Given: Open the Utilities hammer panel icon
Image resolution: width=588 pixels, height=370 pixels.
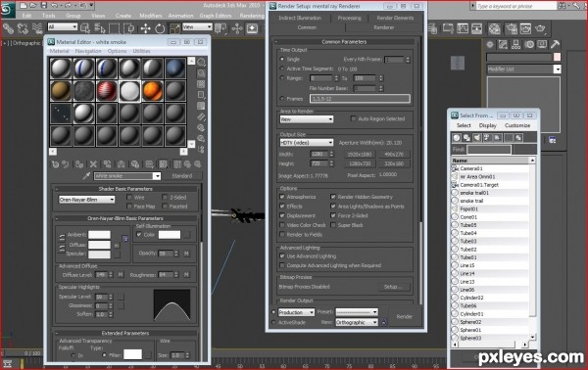Looking at the screenshot, I should tap(555, 45).
